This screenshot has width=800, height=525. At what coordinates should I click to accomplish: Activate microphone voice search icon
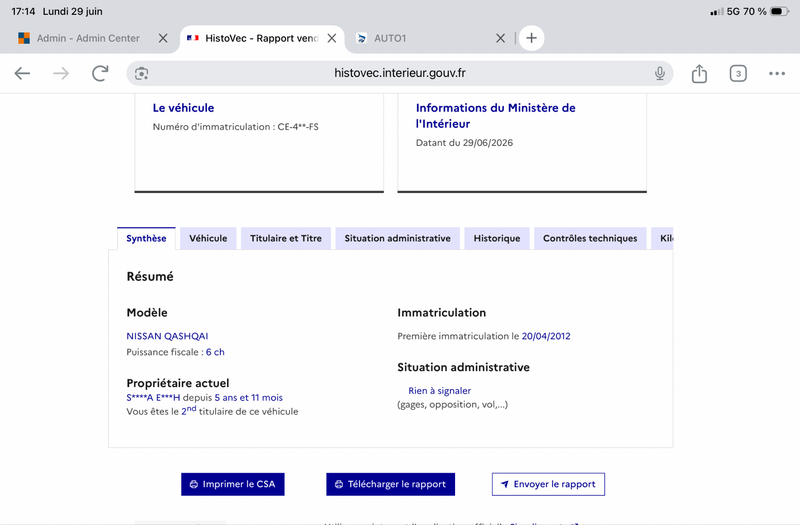point(660,73)
